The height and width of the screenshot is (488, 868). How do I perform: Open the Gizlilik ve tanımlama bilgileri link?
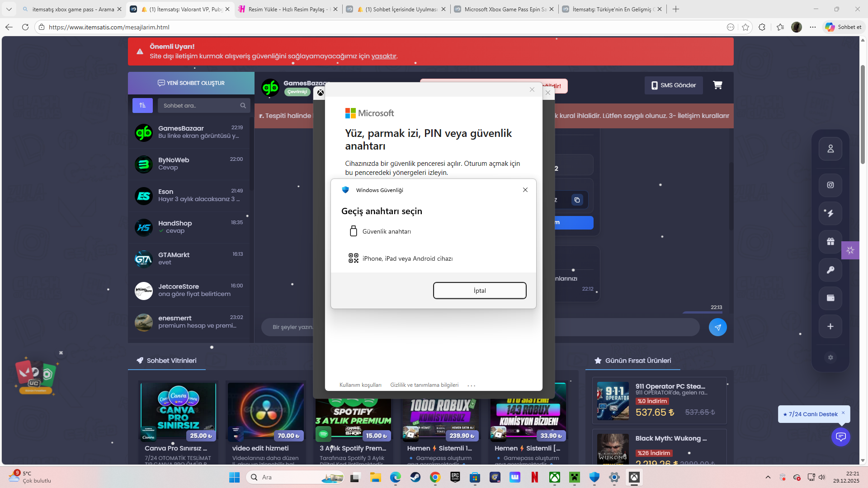coord(424,385)
